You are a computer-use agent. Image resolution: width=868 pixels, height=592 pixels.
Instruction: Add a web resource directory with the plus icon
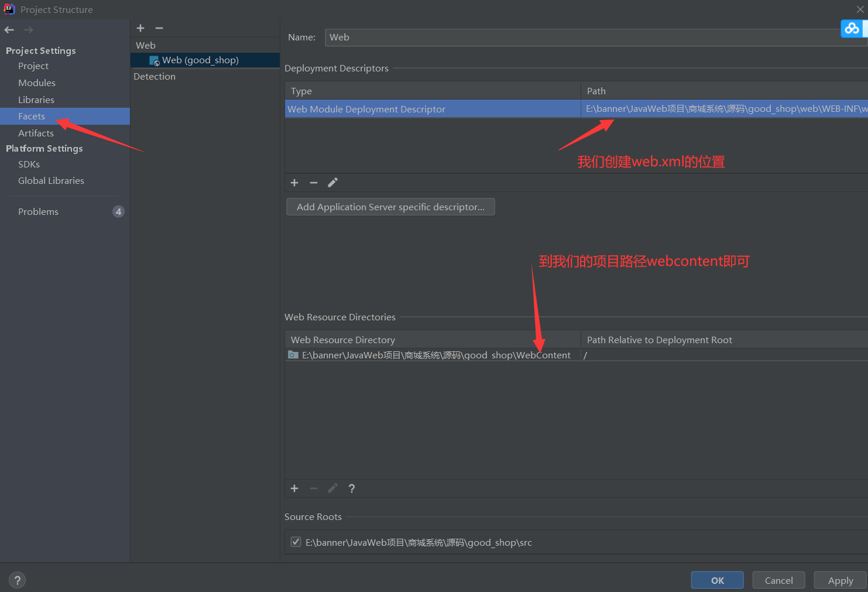(294, 488)
